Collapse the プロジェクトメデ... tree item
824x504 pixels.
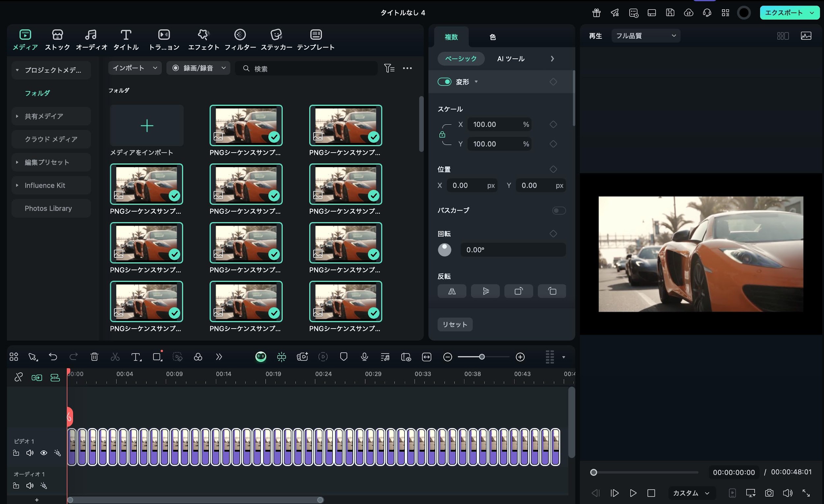[x=17, y=70]
